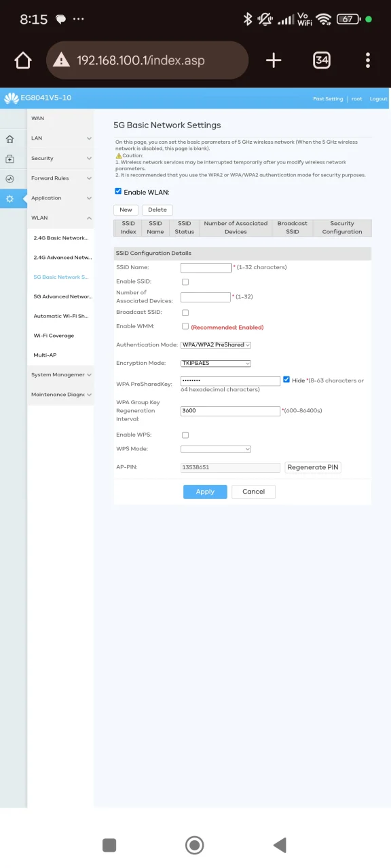Focus the Number of Associated Devices field
Viewport: 391px width, 868px height.
[x=206, y=297]
